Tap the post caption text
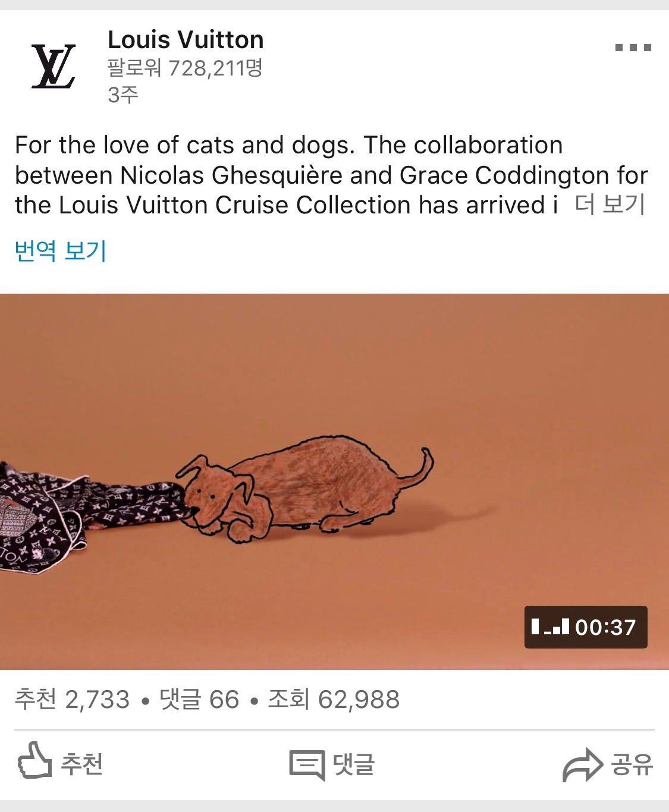Image resolution: width=669 pixels, height=812 pixels. [331, 175]
